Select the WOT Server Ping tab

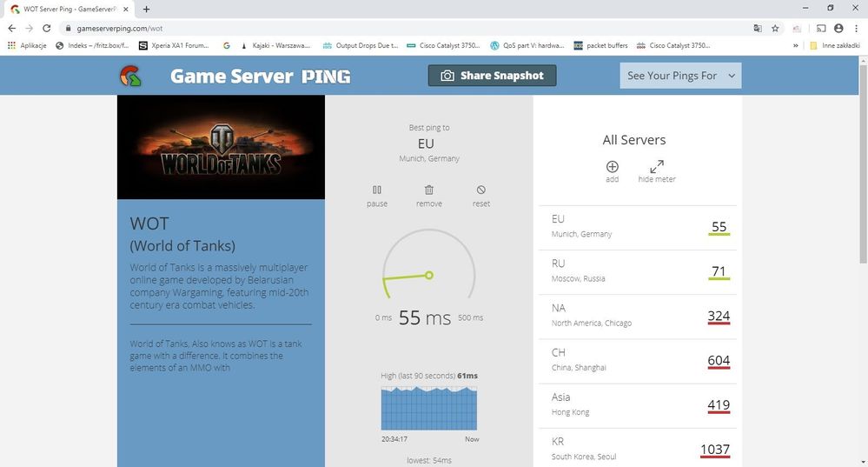click(70, 9)
